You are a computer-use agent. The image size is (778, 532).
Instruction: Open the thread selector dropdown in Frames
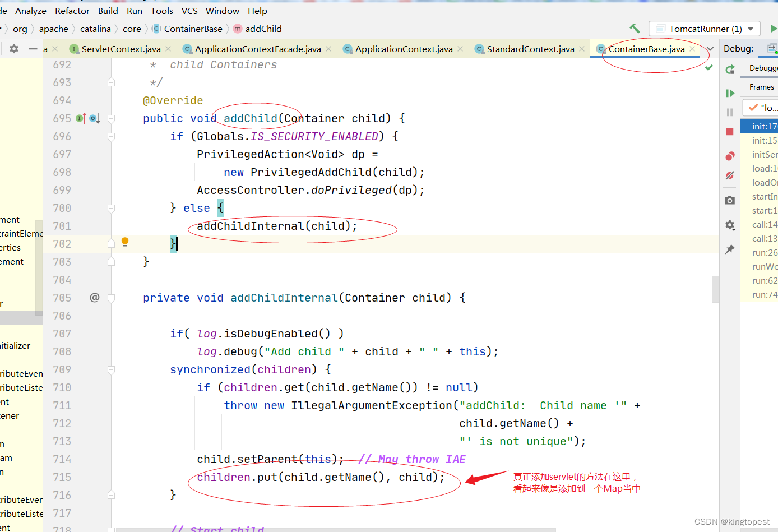coord(761,107)
